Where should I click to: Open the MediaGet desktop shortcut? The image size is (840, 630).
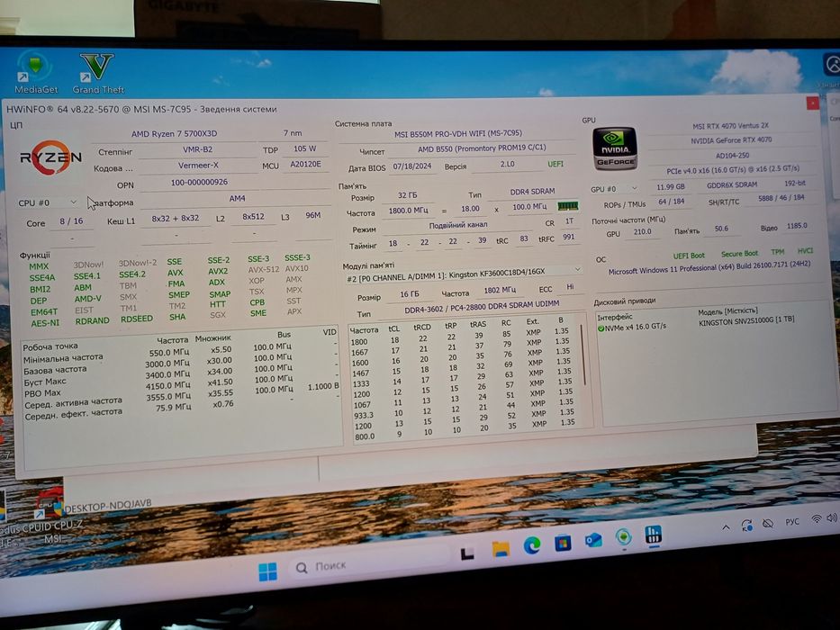coord(35,72)
